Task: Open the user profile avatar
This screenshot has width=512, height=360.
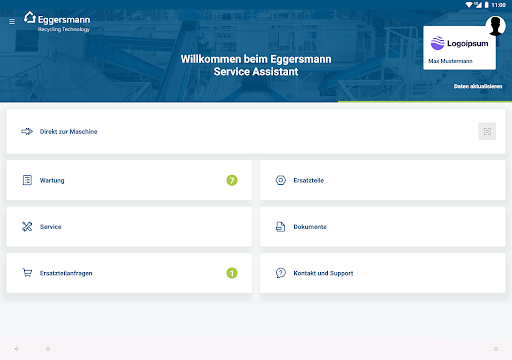Action: (496, 26)
